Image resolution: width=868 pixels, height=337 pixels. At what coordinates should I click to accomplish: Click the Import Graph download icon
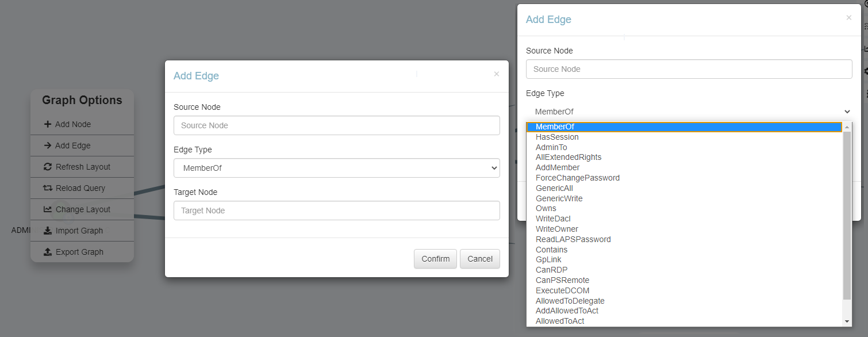coord(48,231)
